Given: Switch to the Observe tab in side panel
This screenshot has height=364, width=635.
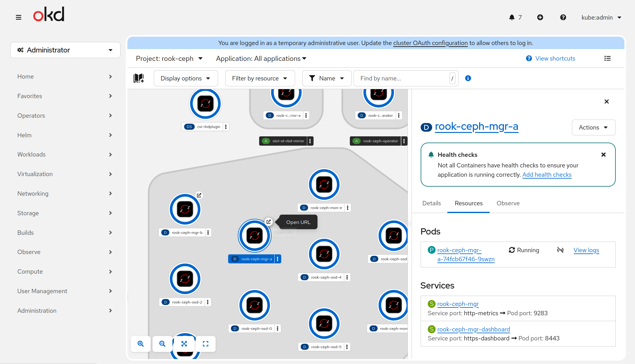Looking at the screenshot, I should [x=508, y=203].
